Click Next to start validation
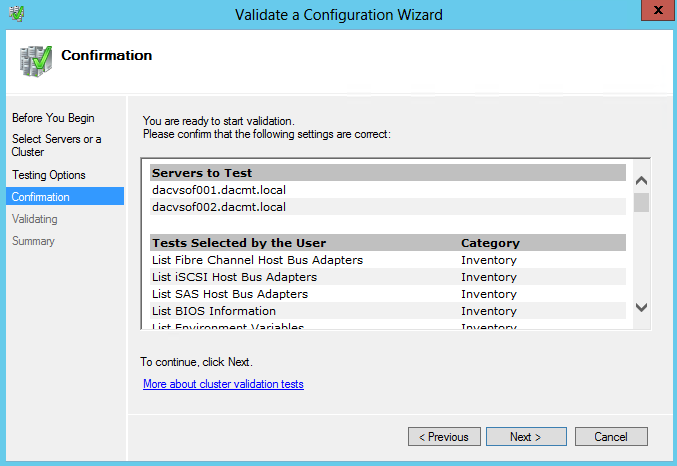Viewport: 677px width, 466px height. pyautogui.click(x=526, y=437)
